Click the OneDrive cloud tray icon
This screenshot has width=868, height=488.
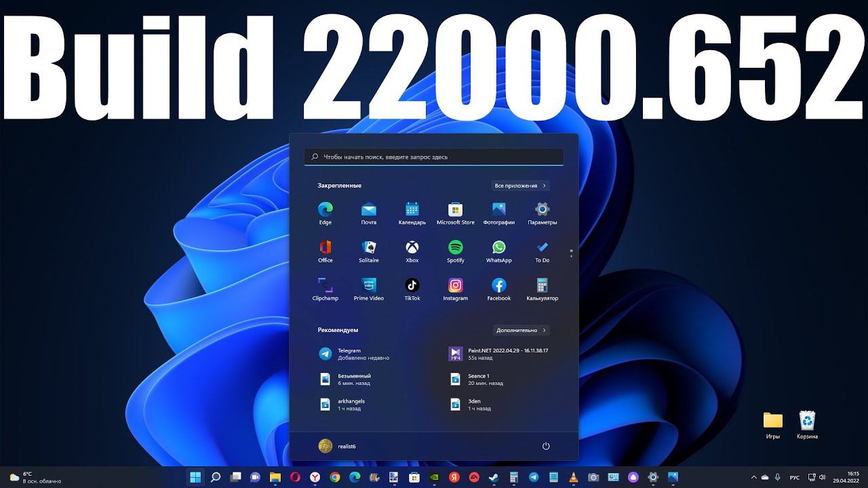click(x=765, y=477)
